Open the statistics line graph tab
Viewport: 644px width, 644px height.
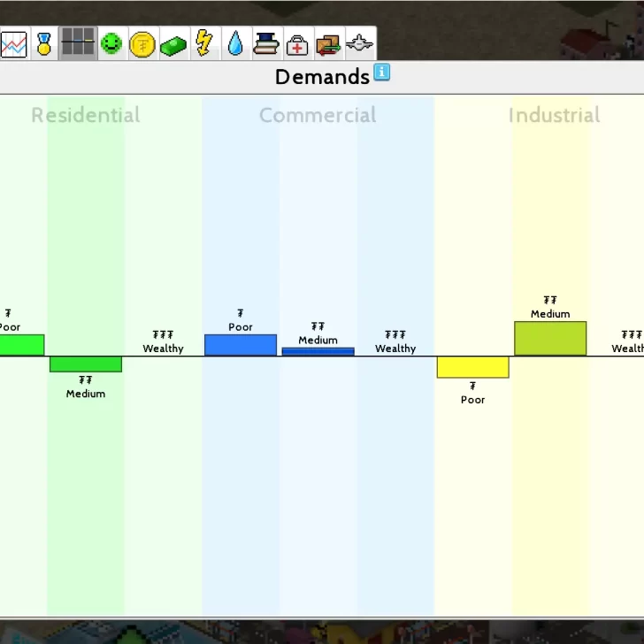[12, 43]
